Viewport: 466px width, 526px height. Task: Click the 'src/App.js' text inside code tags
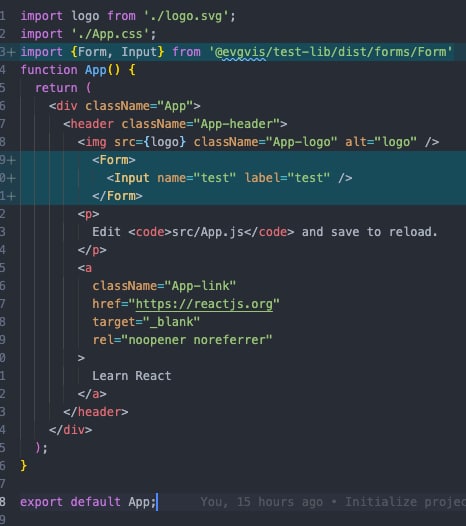208,232
